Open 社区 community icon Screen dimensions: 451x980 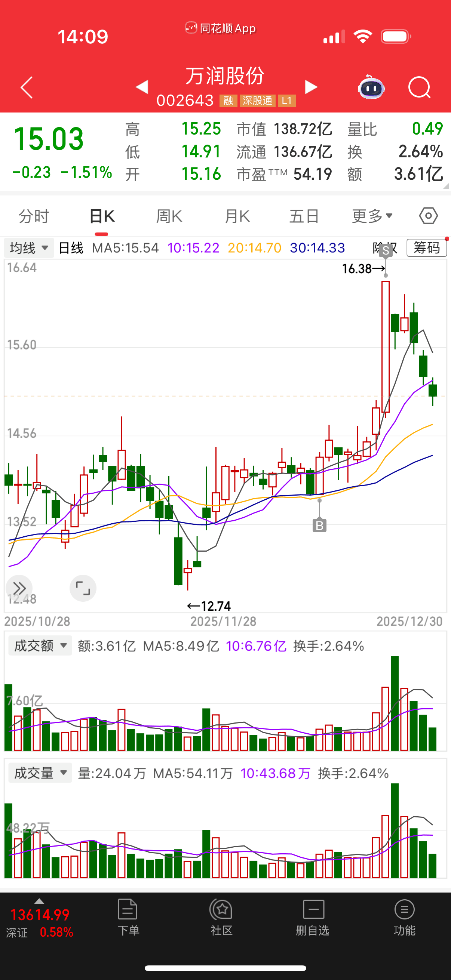pos(221,918)
